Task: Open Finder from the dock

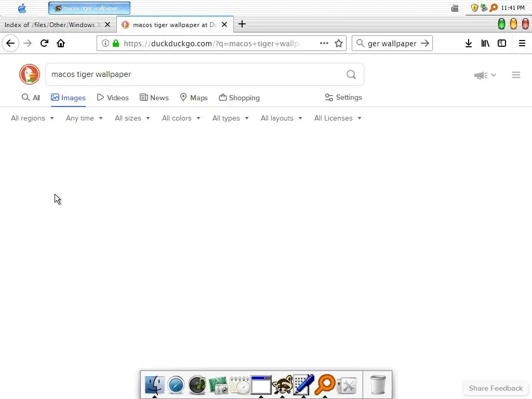Action: [x=155, y=385]
